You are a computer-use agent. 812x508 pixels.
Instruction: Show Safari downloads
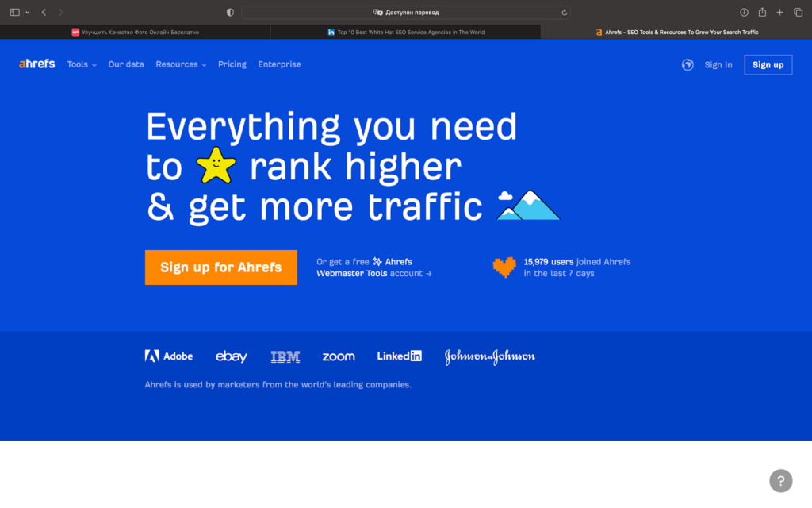pos(744,12)
